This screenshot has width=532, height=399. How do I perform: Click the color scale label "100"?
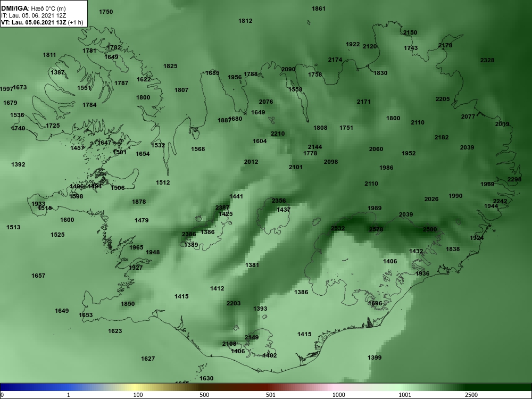coord(138,395)
